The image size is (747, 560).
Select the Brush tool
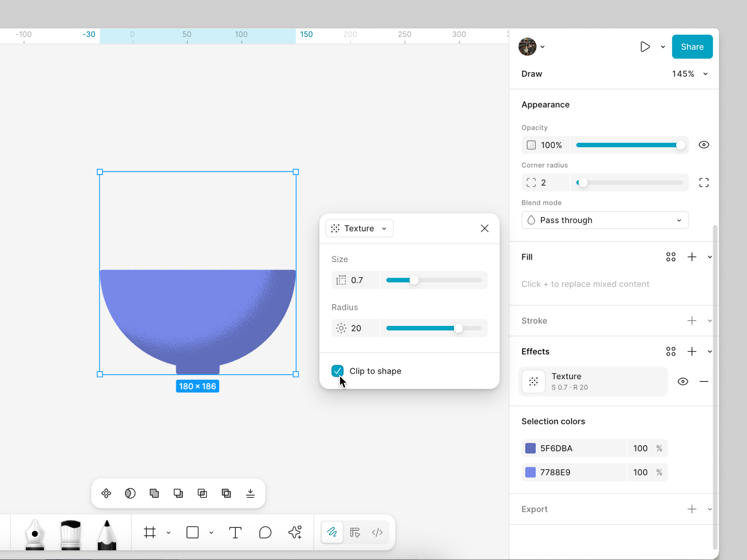click(71, 534)
